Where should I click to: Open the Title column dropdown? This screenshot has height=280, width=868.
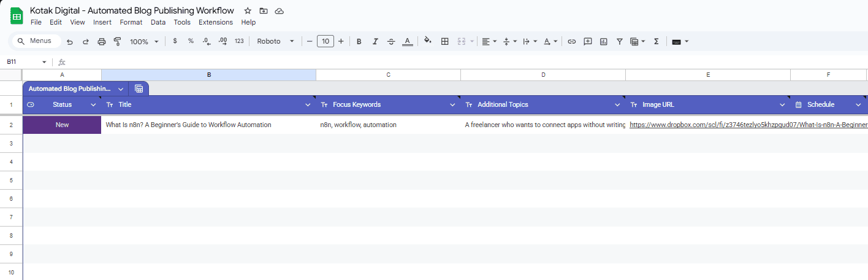coord(308,105)
